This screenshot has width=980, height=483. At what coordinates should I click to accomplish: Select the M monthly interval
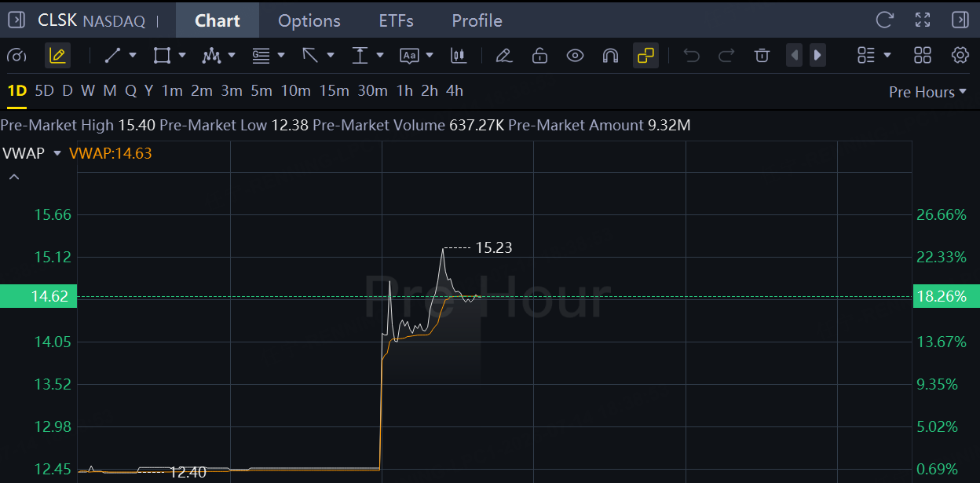[x=110, y=91]
